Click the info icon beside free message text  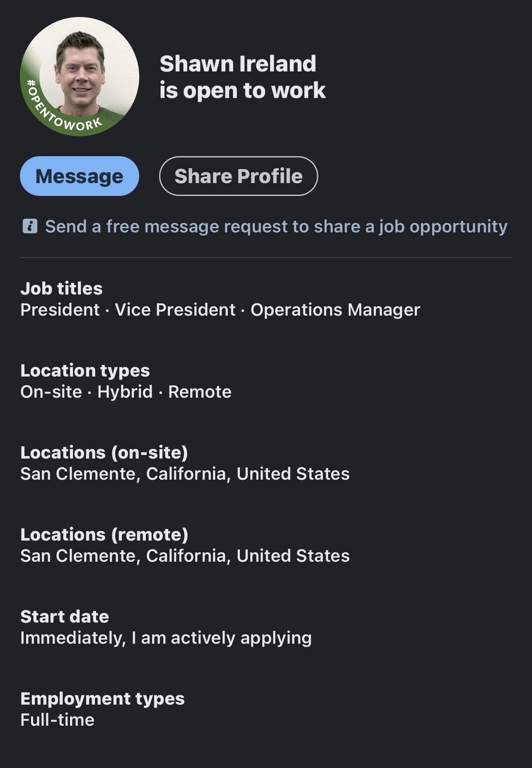point(30,227)
